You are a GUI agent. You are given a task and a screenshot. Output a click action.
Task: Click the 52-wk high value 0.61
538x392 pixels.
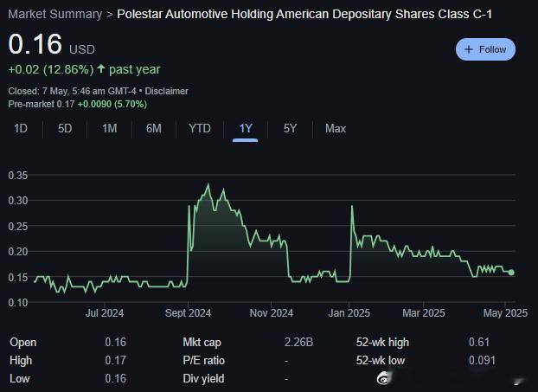[x=479, y=342]
